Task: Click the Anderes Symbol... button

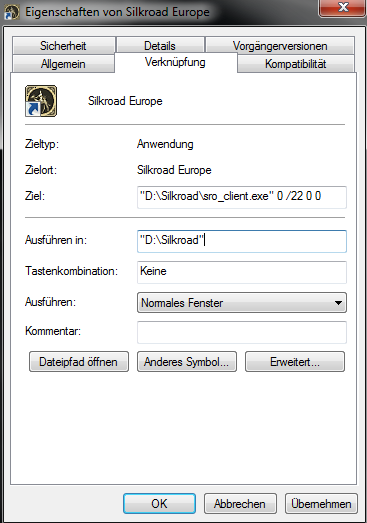Action: tap(187, 362)
